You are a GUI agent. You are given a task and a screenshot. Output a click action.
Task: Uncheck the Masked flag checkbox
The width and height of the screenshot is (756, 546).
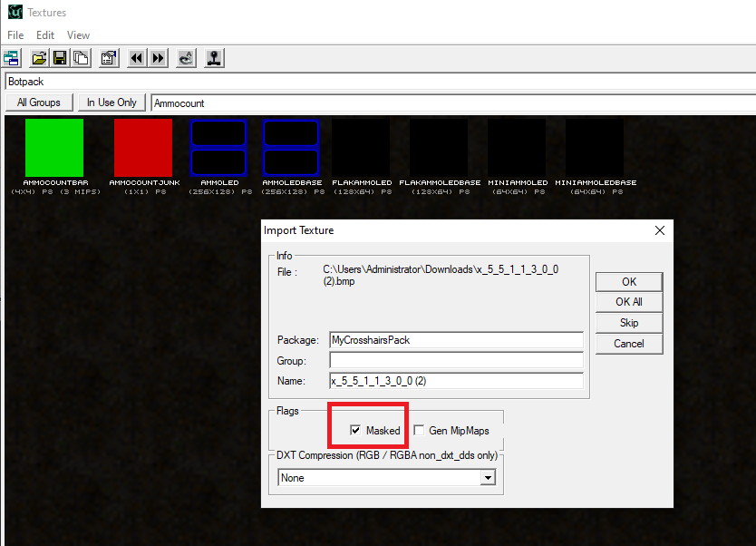click(x=355, y=431)
